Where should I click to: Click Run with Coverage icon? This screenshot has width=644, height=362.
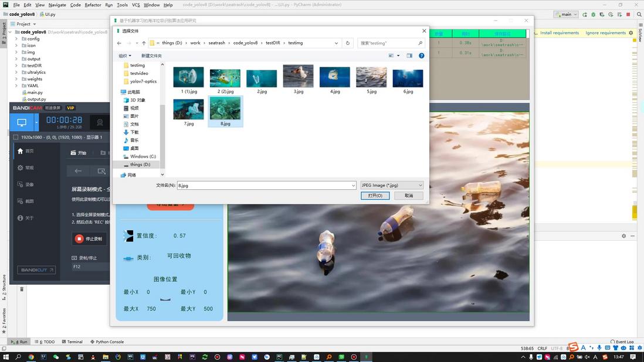602,14
